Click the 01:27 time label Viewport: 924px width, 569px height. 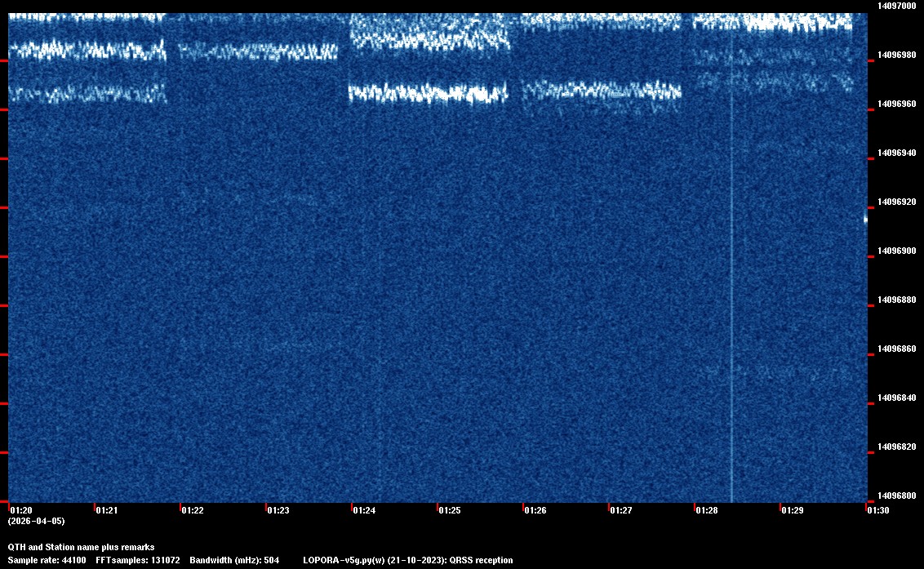coord(621,510)
